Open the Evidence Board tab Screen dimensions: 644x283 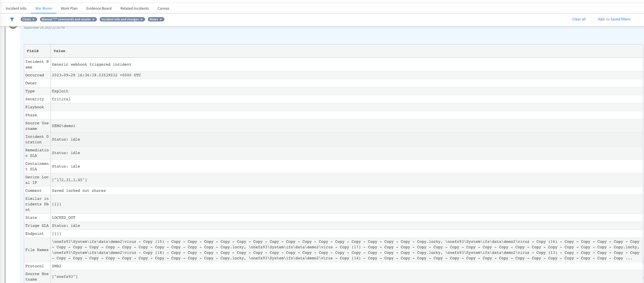point(99,8)
